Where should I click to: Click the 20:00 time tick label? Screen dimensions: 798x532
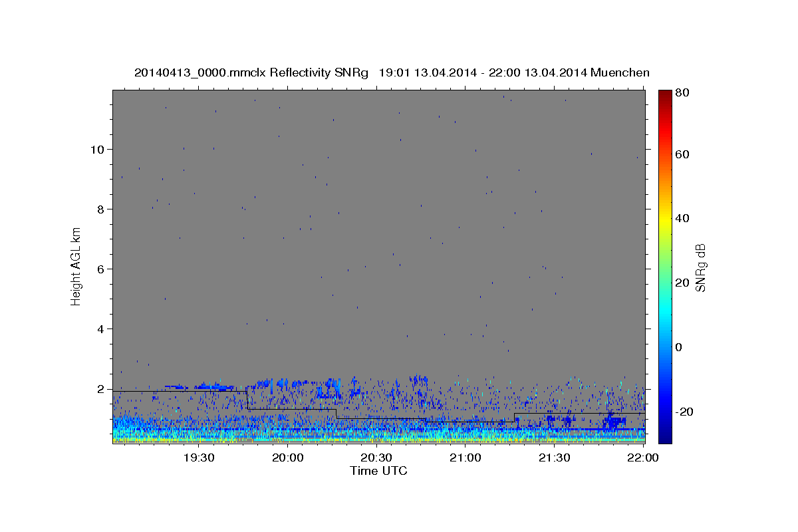(287, 458)
